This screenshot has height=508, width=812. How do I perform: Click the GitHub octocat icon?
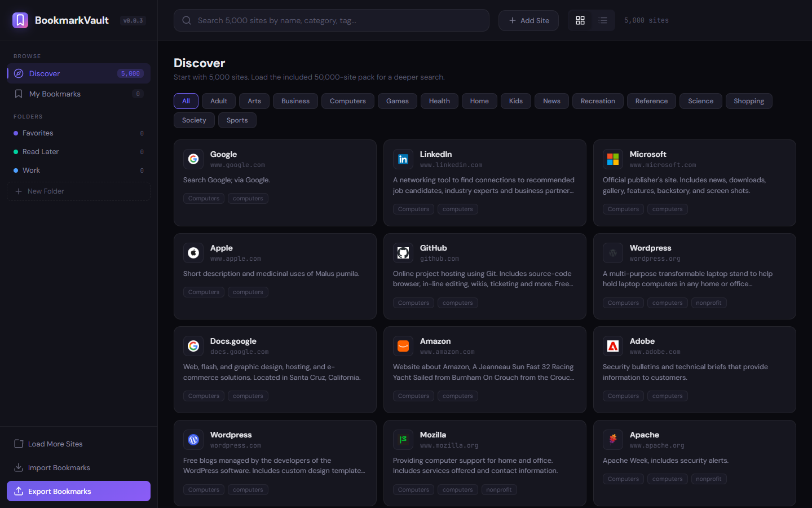tap(403, 253)
